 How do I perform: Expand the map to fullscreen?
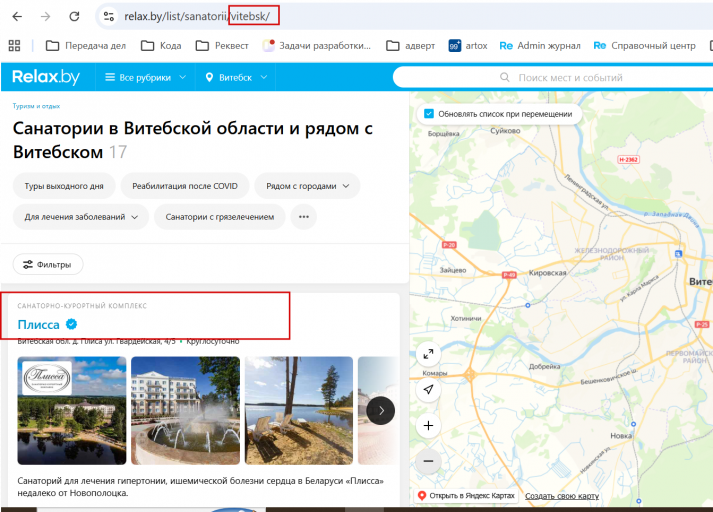[x=428, y=354]
